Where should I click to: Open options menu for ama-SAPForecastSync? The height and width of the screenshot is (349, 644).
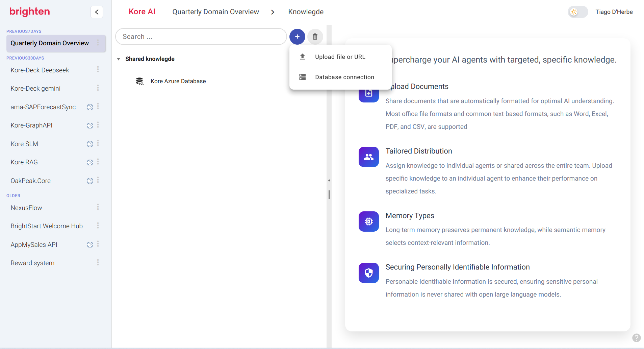98,106
